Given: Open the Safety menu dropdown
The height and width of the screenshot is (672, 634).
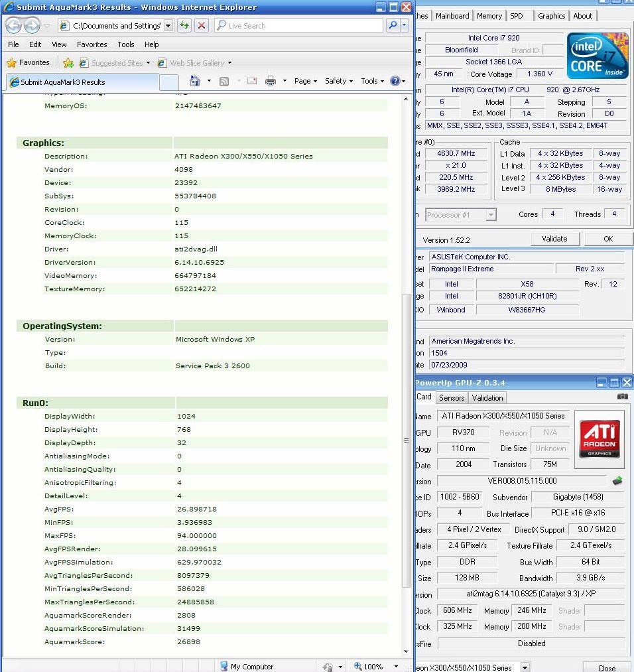Looking at the screenshot, I should (338, 81).
